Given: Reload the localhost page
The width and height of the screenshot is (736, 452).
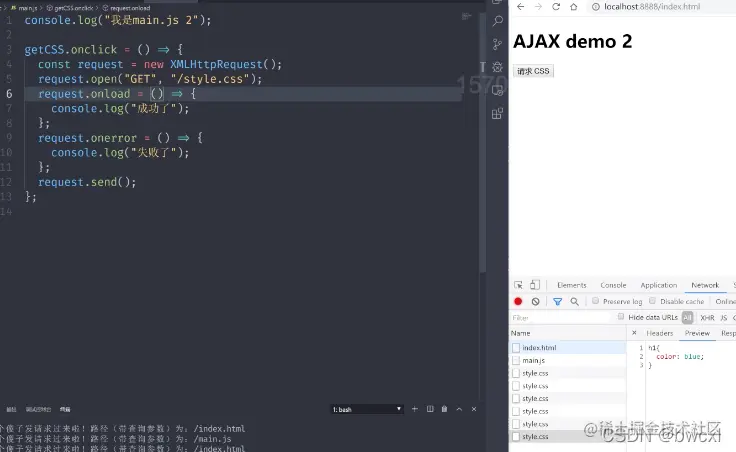Looking at the screenshot, I should pos(556,7).
